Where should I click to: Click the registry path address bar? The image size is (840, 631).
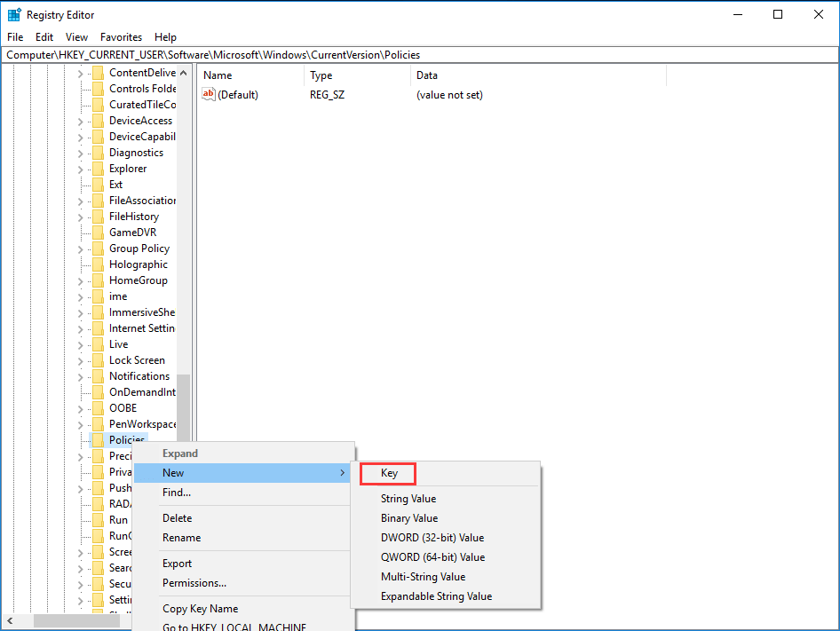420,55
